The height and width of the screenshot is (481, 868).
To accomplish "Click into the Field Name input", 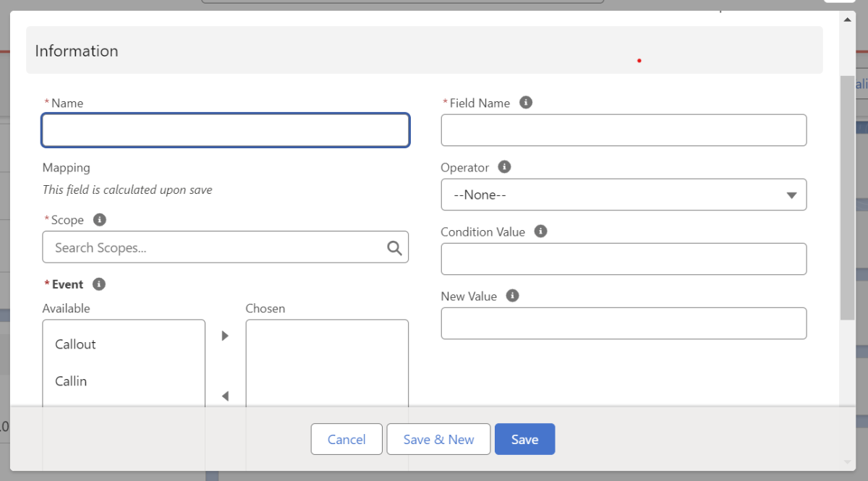I will click(624, 130).
